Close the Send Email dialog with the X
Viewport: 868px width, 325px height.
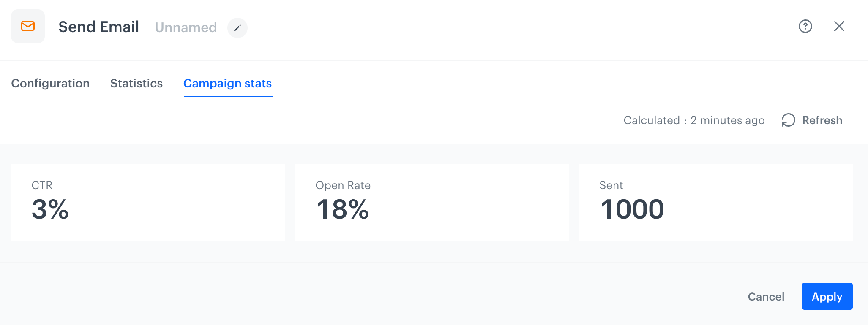[839, 26]
